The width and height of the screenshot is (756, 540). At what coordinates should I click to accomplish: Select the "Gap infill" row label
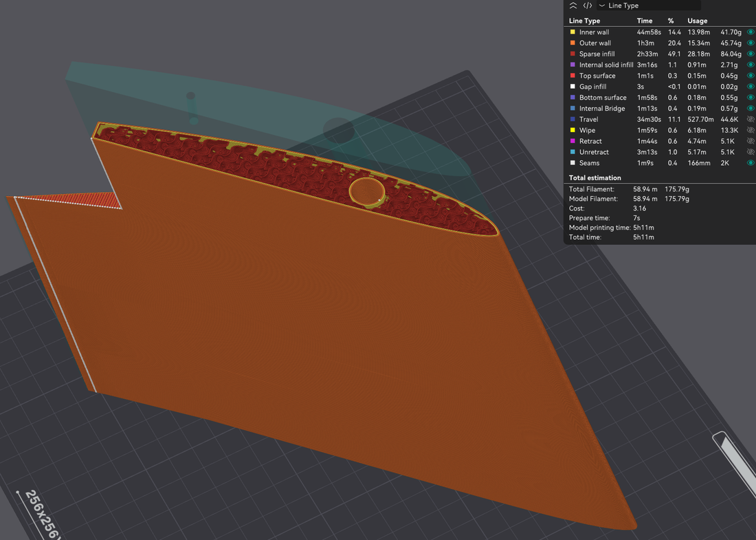tap(592, 87)
